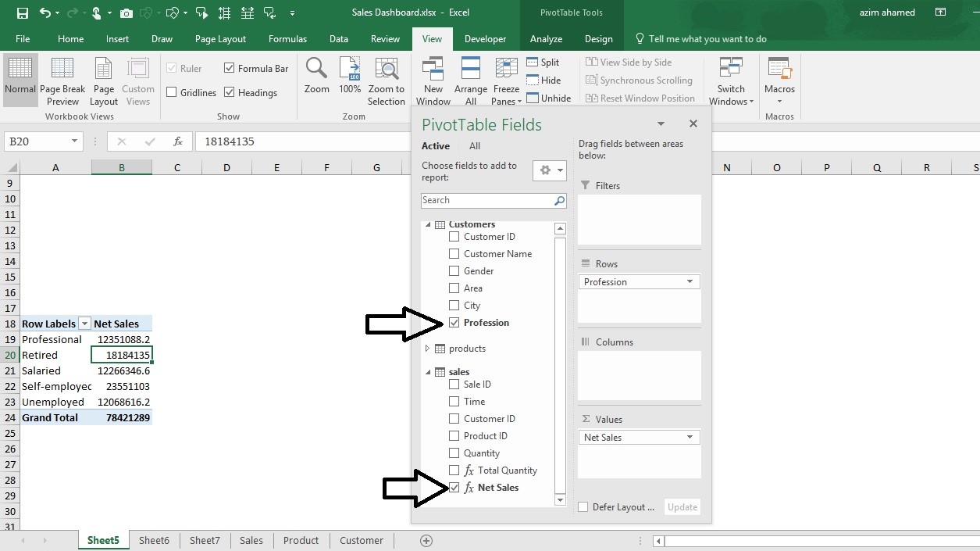Open the Freeze Panes options
Image resolution: width=980 pixels, height=551 pixels.
tap(507, 81)
